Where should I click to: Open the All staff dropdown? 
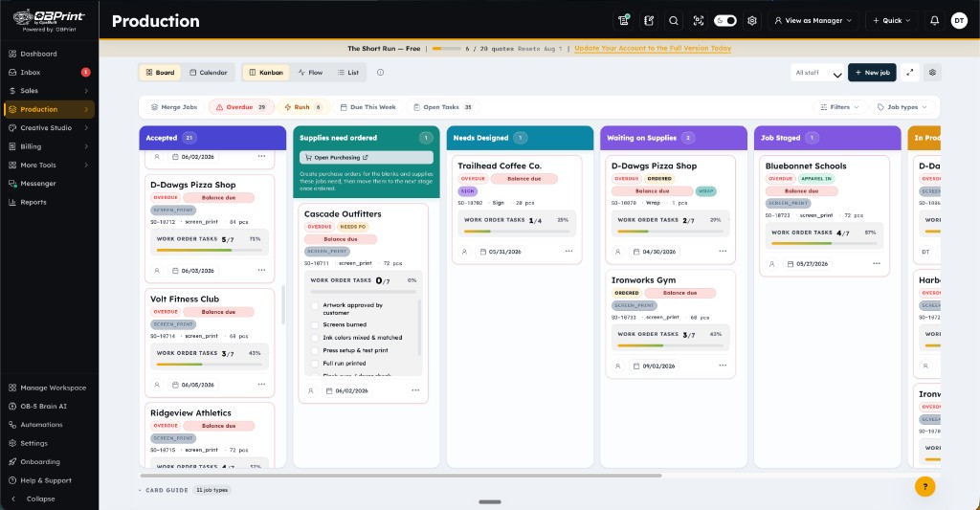(x=817, y=73)
